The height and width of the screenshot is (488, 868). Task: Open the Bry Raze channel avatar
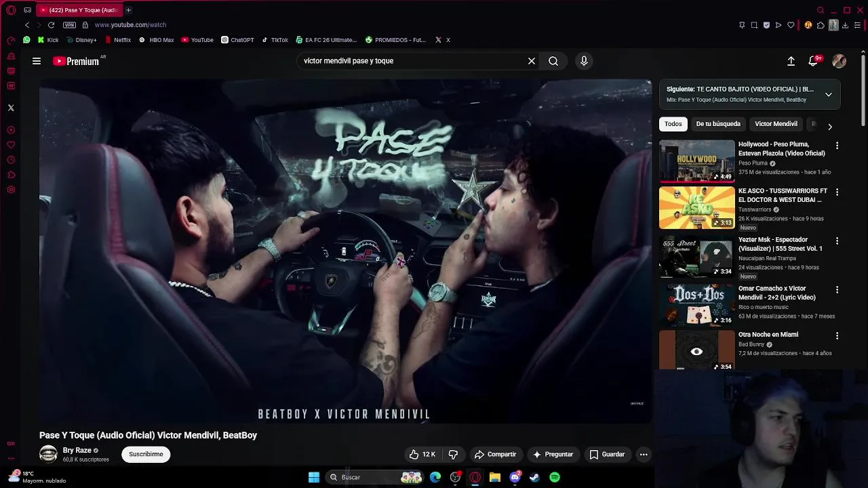click(x=48, y=454)
